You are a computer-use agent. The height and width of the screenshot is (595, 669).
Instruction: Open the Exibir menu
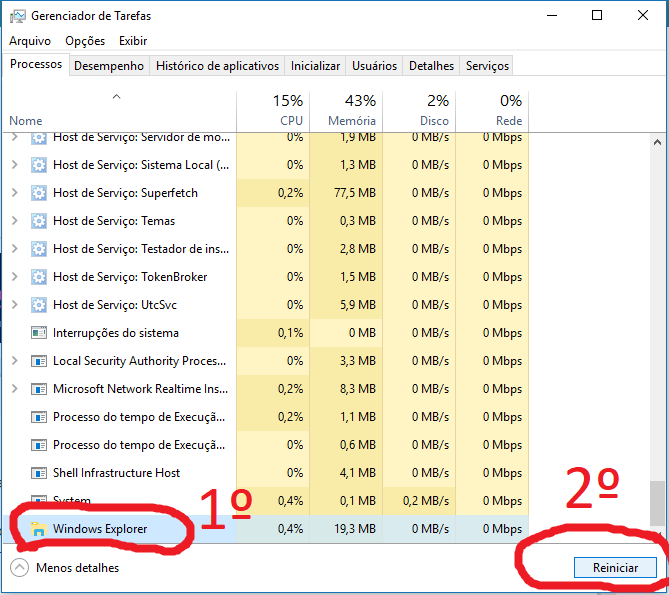(133, 41)
